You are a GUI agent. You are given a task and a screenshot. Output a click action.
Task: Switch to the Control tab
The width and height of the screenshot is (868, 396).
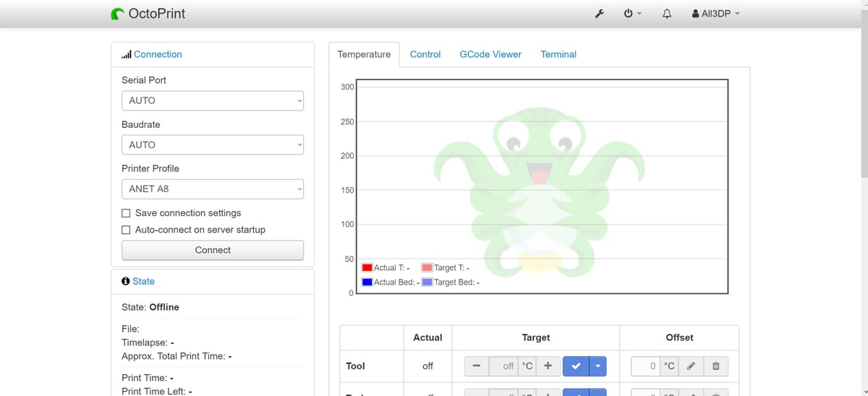[x=425, y=54]
